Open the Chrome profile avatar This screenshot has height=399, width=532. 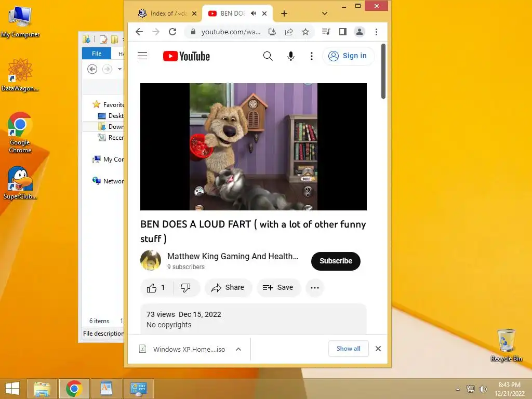360,32
